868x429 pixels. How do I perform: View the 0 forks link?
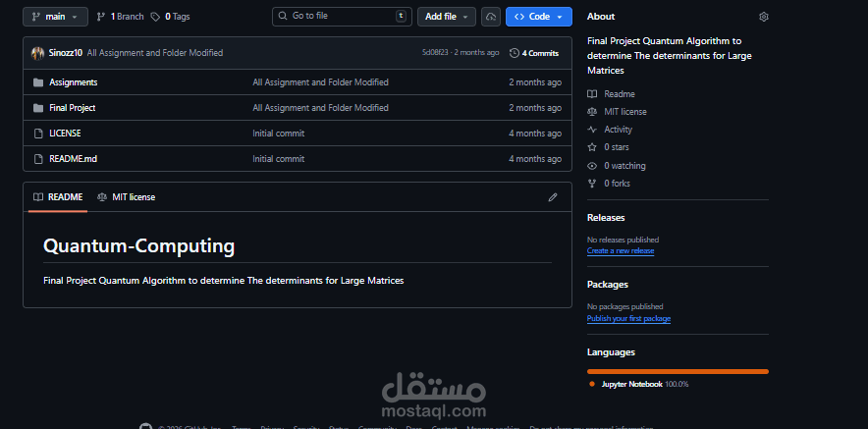tap(617, 184)
